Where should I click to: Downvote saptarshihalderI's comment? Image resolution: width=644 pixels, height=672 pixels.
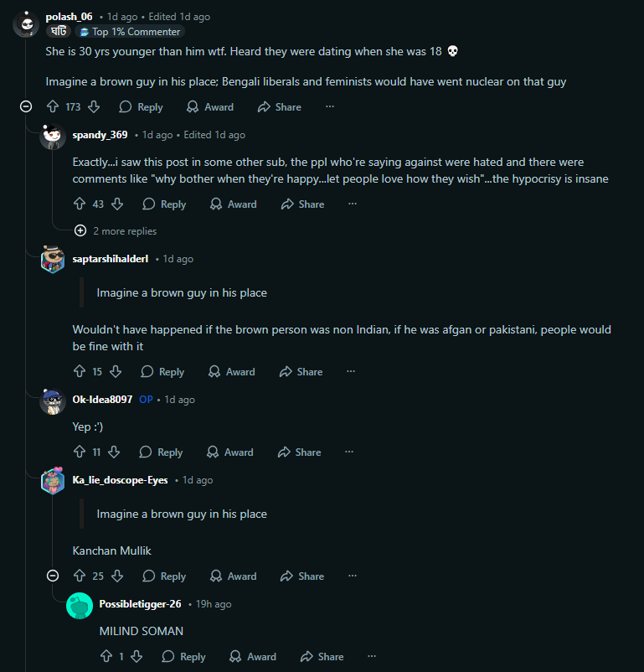(x=116, y=372)
